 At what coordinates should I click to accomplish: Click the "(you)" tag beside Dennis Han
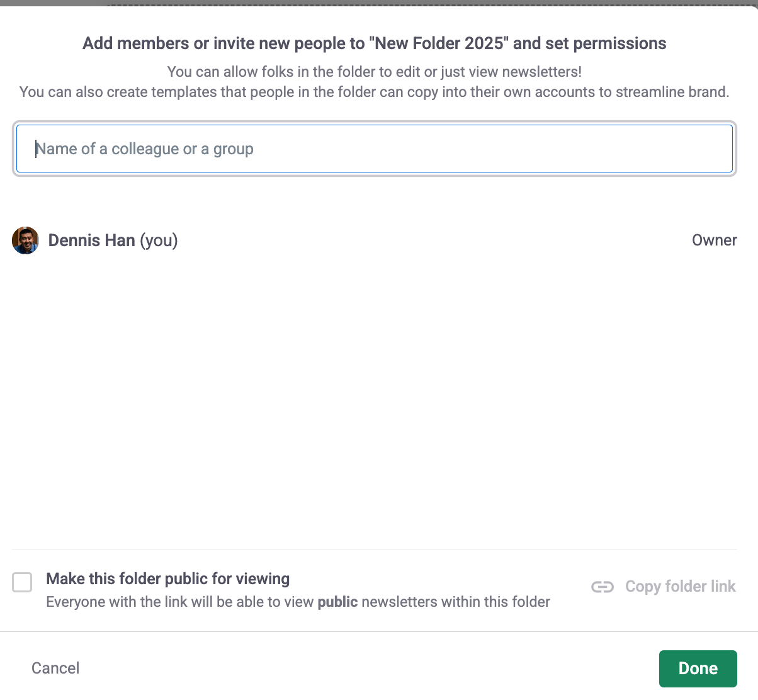tap(159, 240)
